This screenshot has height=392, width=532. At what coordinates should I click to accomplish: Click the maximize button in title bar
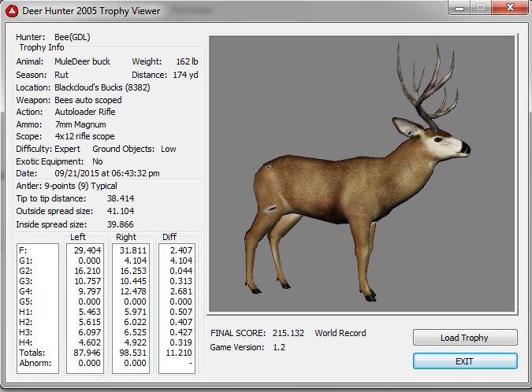tap(481, 7)
